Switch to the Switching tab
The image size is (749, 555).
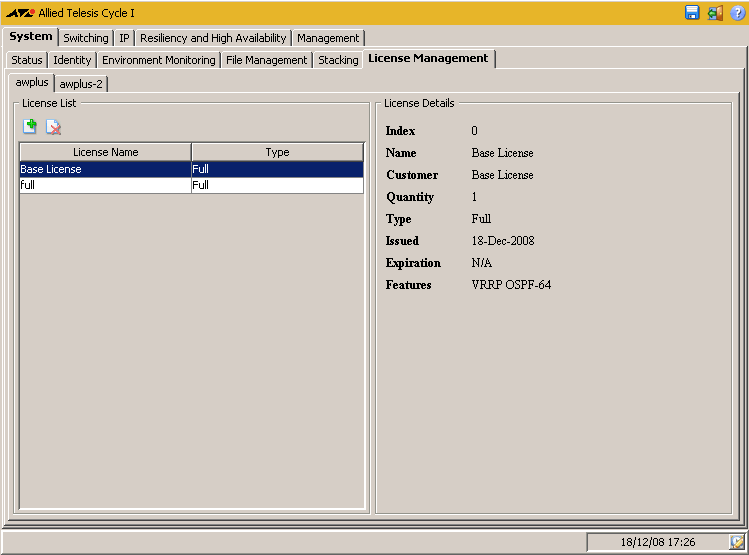pos(86,38)
